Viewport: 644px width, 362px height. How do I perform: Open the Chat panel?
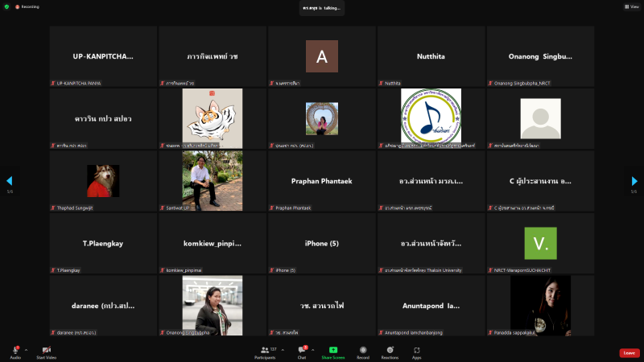pos(303,351)
